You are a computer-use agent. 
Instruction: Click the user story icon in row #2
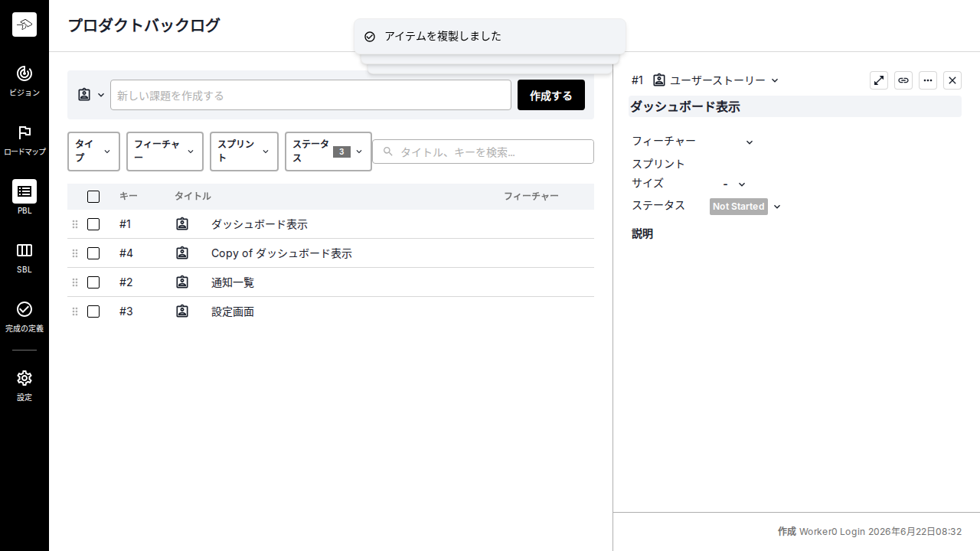pyautogui.click(x=182, y=282)
